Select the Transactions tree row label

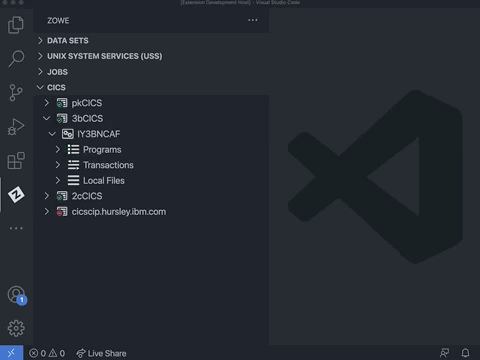tap(108, 165)
